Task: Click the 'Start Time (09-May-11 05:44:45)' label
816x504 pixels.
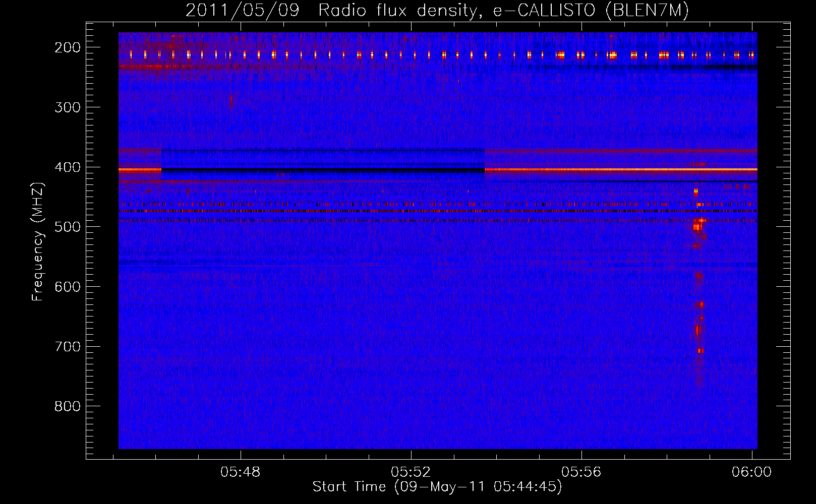Action: pyautogui.click(x=437, y=487)
